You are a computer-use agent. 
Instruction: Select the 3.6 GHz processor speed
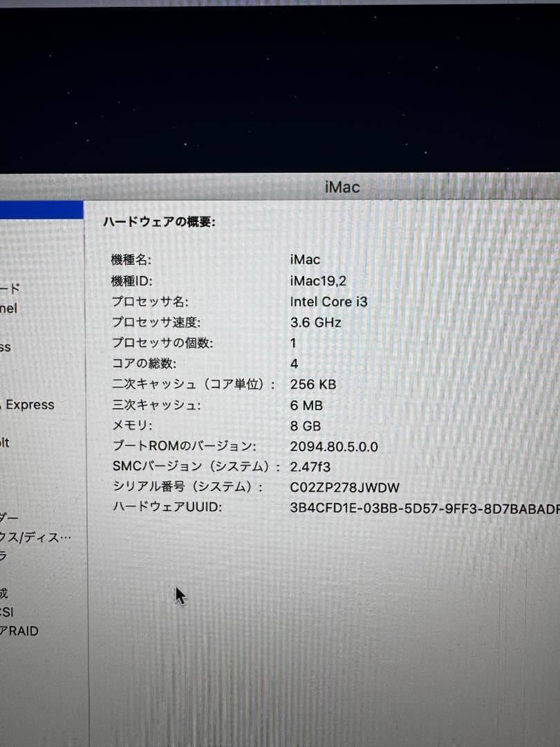[x=315, y=322]
